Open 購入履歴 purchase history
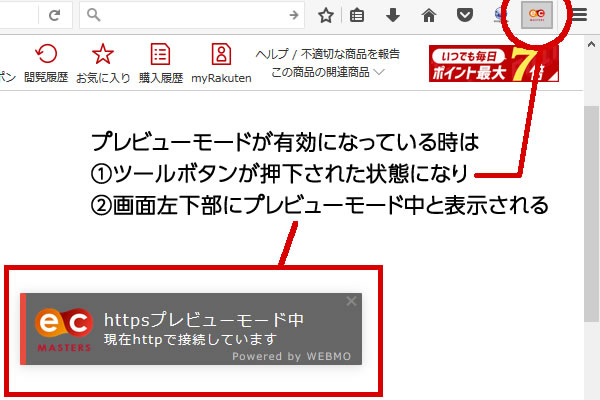This screenshot has height=400, width=600. coord(160,62)
